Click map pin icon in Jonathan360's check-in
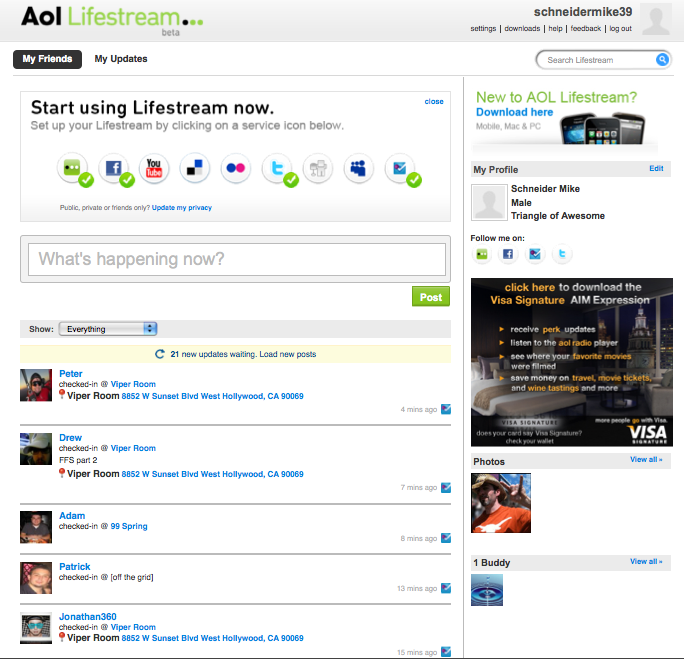The height and width of the screenshot is (659, 684). click(x=62, y=637)
